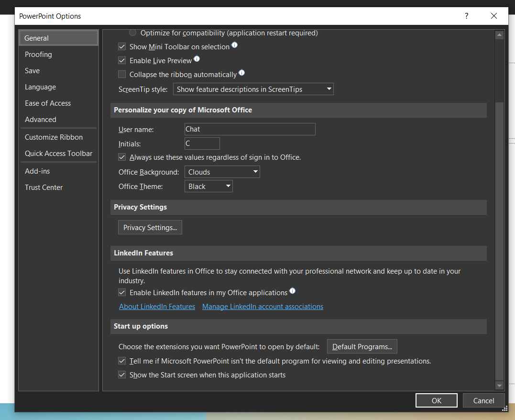Open the dialog Help question mark
Image resolution: width=515 pixels, height=420 pixels.
coord(466,16)
